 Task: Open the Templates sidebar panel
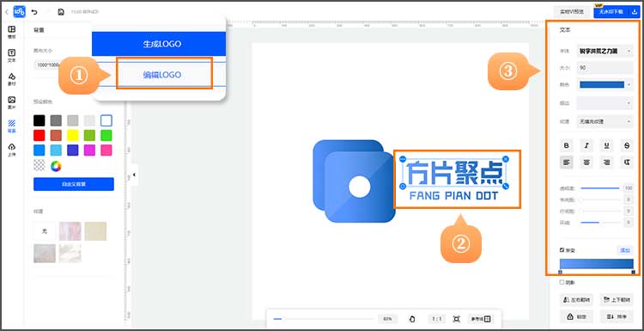pos(12,32)
